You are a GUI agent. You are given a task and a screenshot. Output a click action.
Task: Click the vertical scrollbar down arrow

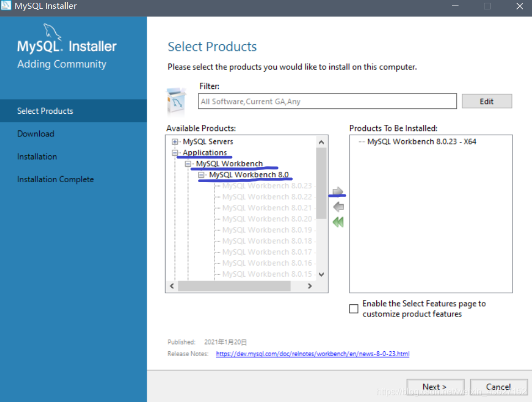tap(322, 274)
